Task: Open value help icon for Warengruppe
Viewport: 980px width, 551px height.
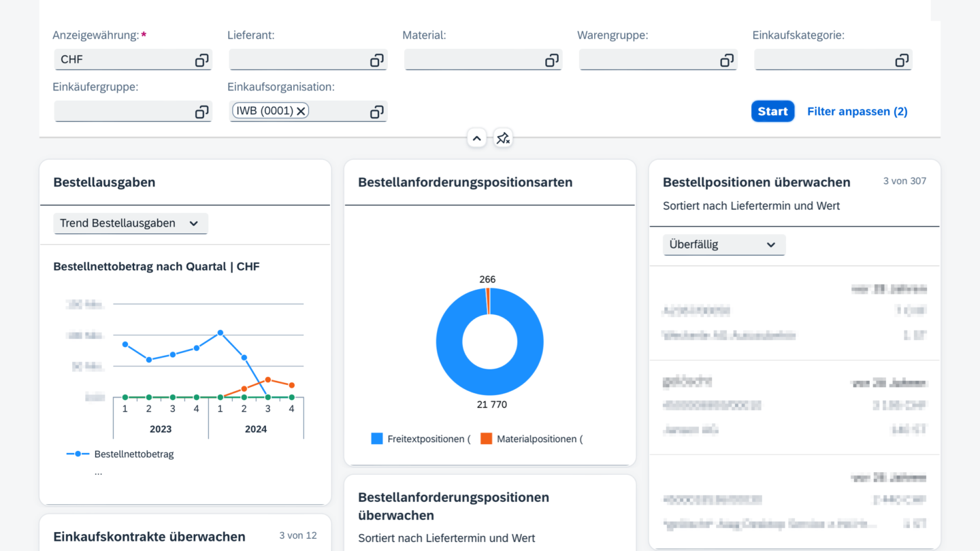Action: (726, 61)
